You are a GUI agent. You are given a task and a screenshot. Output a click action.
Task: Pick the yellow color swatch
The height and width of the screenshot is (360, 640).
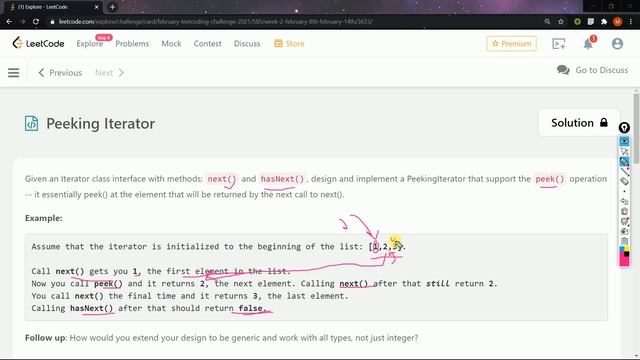pyautogui.click(x=627, y=249)
